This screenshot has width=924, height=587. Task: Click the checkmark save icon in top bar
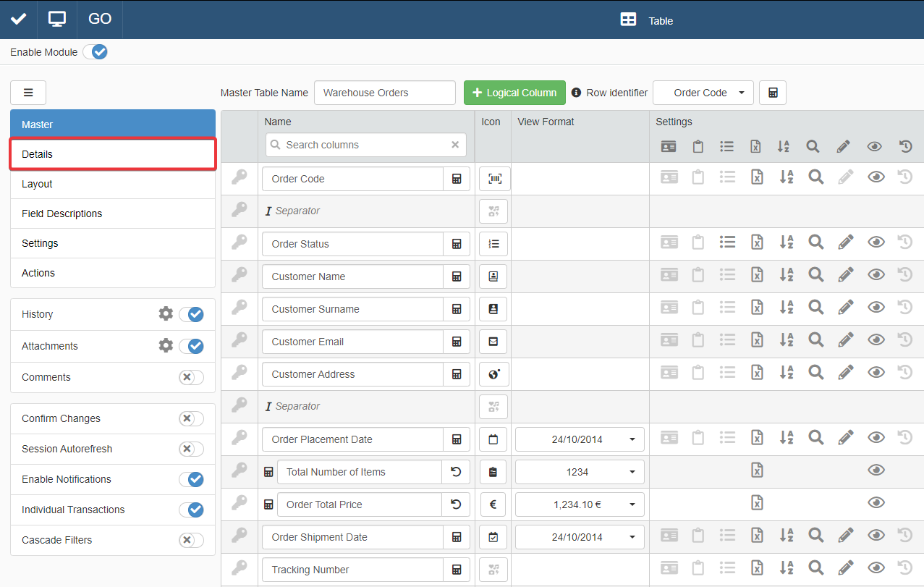point(18,19)
